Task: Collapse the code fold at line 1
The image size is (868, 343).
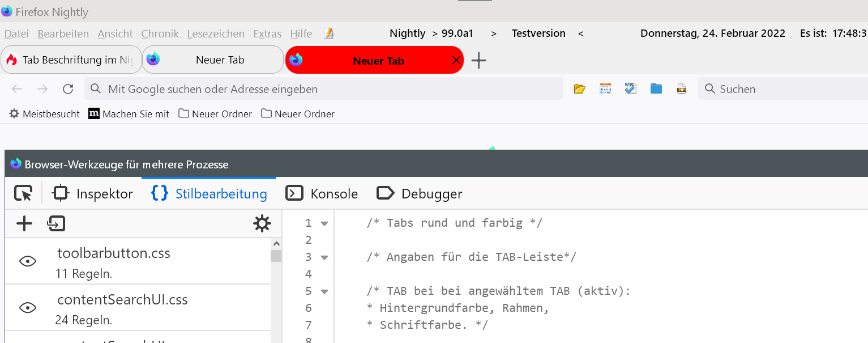Action: tap(324, 223)
